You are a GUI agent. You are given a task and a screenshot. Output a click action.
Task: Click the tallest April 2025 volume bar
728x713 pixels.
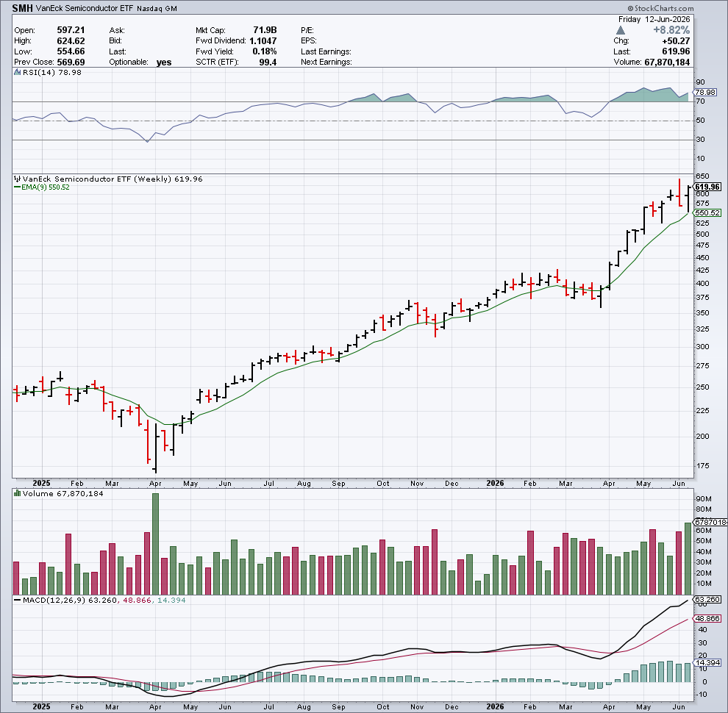[156, 544]
